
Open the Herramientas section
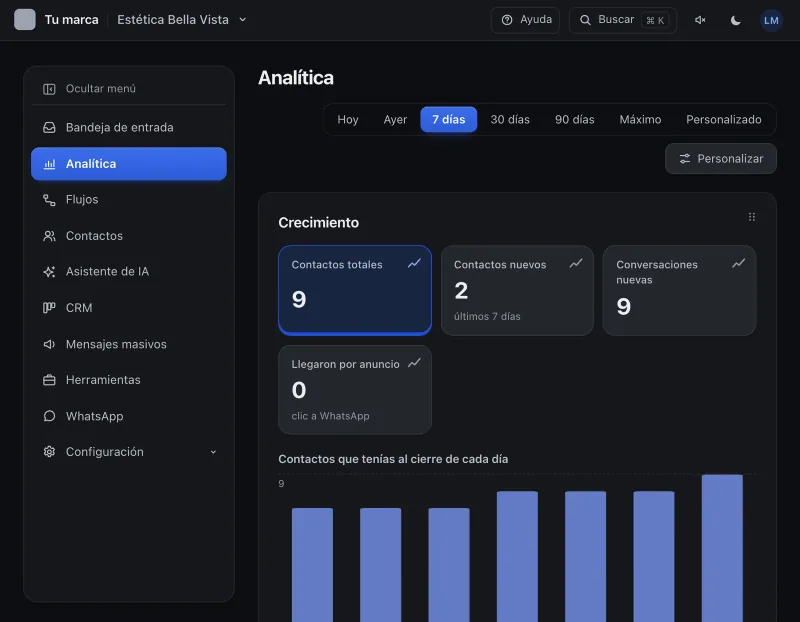point(129,380)
